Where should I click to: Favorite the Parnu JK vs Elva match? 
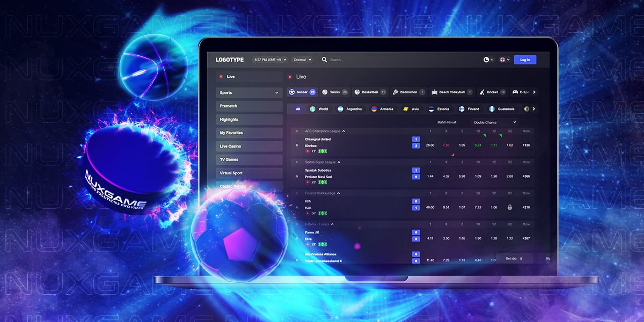click(x=297, y=239)
